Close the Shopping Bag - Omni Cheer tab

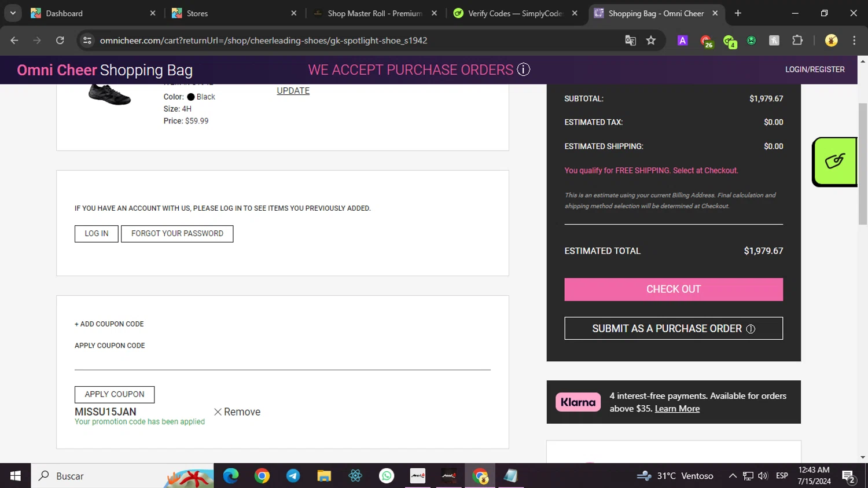point(715,13)
